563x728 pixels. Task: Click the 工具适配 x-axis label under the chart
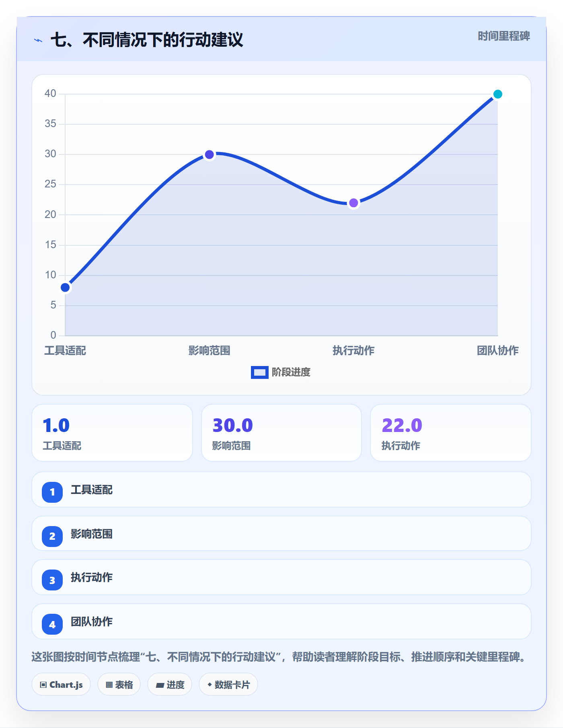pyautogui.click(x=65, y=351)
